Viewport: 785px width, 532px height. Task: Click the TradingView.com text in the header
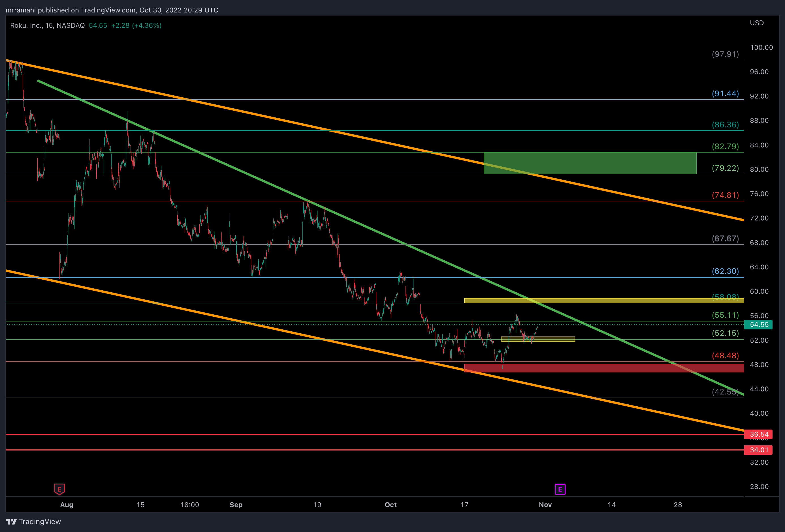(108, 10)
